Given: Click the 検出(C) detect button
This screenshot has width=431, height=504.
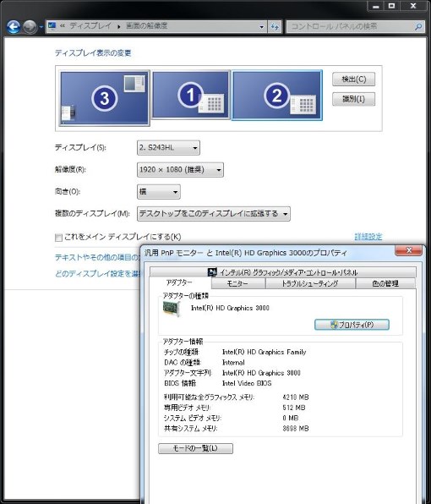Looking at the screenshot, I should coord(353,79).
